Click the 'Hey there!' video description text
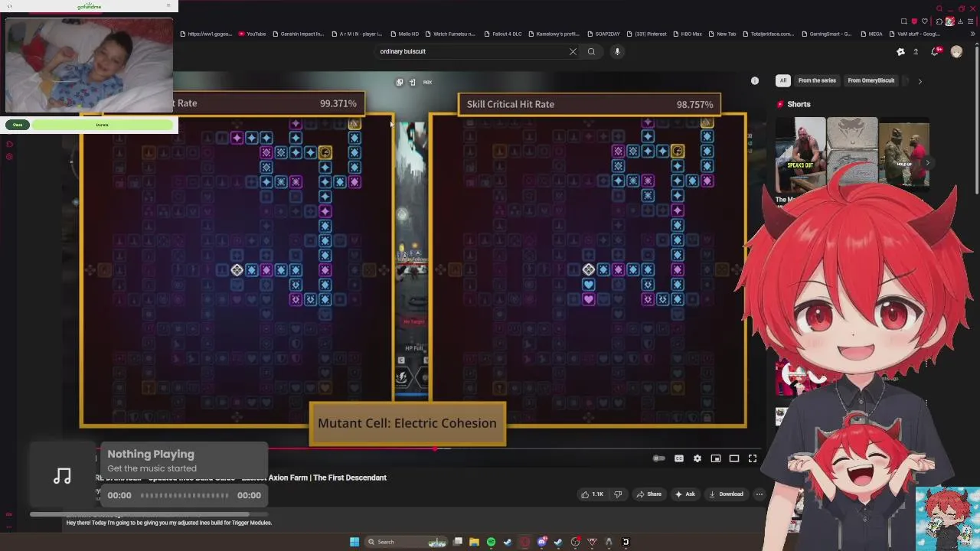The height and width of the screenshot is (551, 980). pos(169,523)
